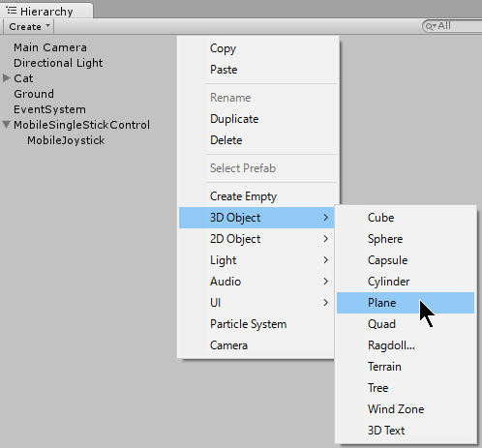
Task: Open the 2D Object submenu
Action: point(256,239)
